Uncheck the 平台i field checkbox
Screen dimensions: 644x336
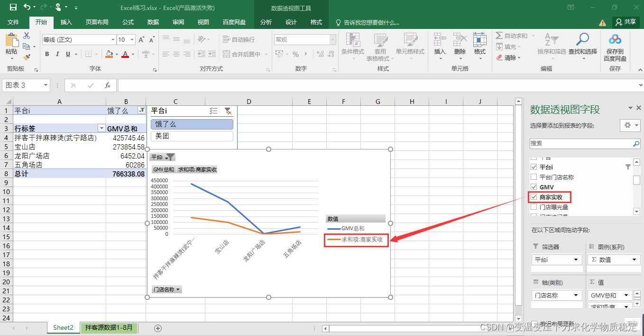[534, 167]
